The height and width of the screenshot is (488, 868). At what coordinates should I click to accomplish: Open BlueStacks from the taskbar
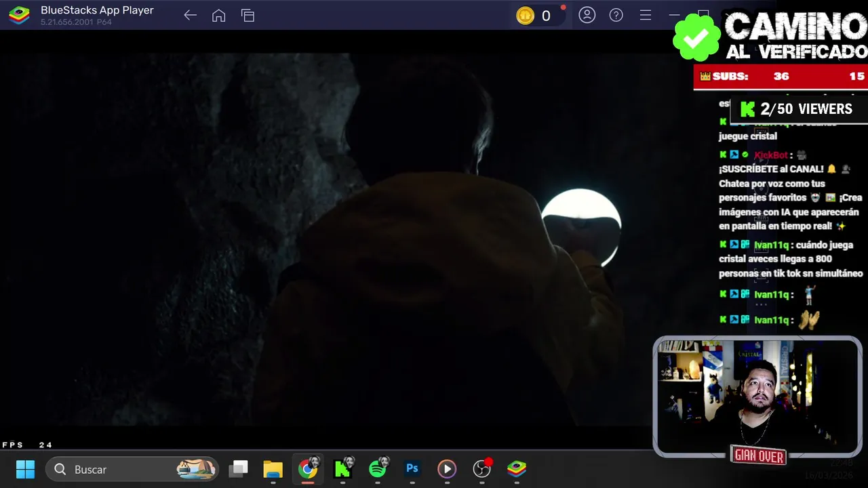517,468
